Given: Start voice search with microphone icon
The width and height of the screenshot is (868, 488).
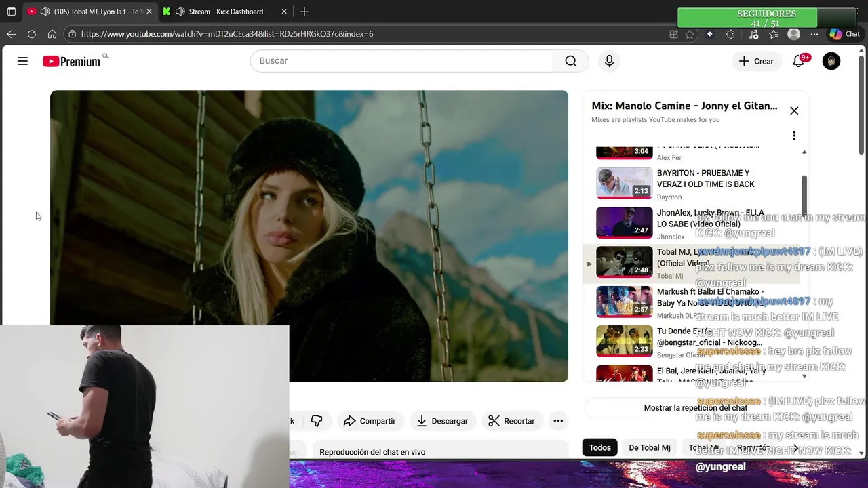Looking at the screenshot, I should pyautogui.click(x=609, y=61).
